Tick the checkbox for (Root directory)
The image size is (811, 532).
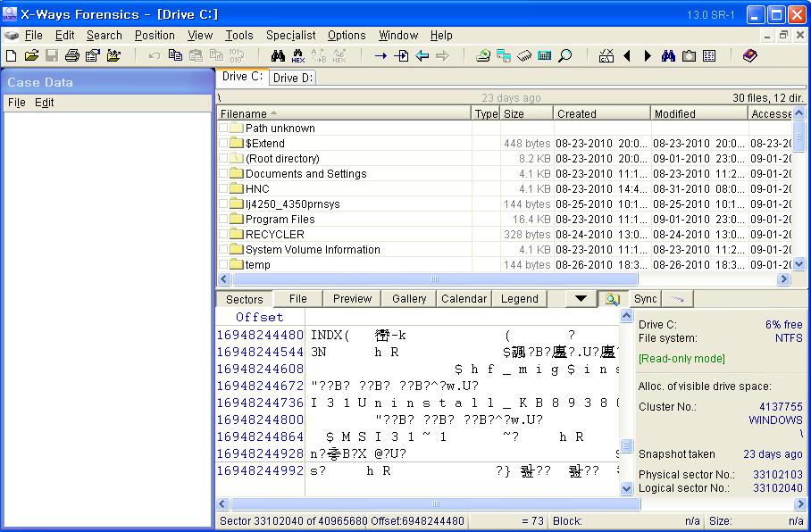point(223,158)
